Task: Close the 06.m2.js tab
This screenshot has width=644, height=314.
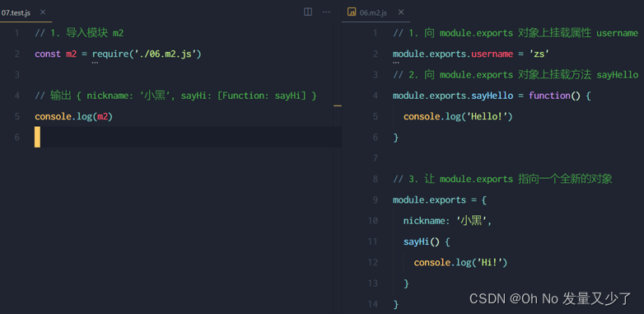Action: click(401, 12)
